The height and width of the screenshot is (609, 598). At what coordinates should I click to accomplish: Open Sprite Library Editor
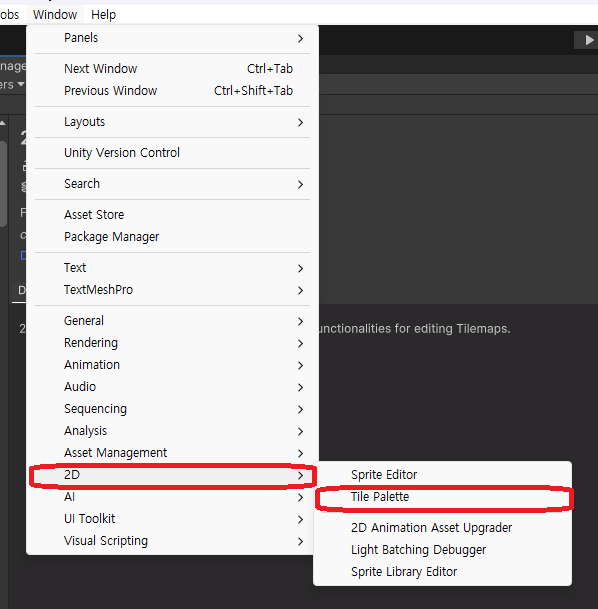pyautogui.click(x=442, y=572)
